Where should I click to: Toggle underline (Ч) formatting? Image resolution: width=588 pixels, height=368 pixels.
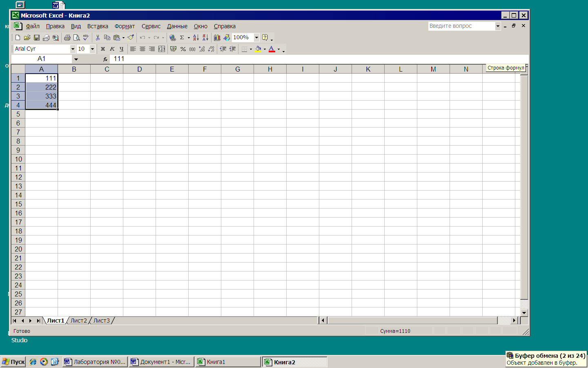121,49
